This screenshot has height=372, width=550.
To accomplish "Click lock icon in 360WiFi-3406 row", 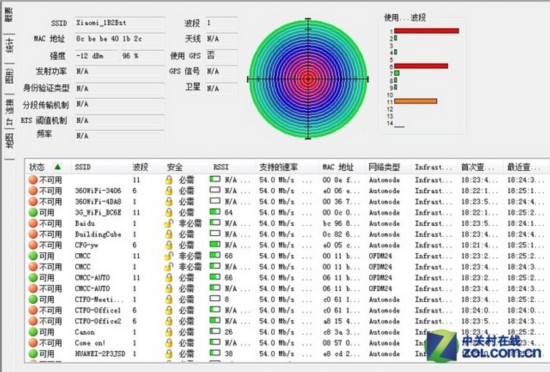I will (169, 191).
